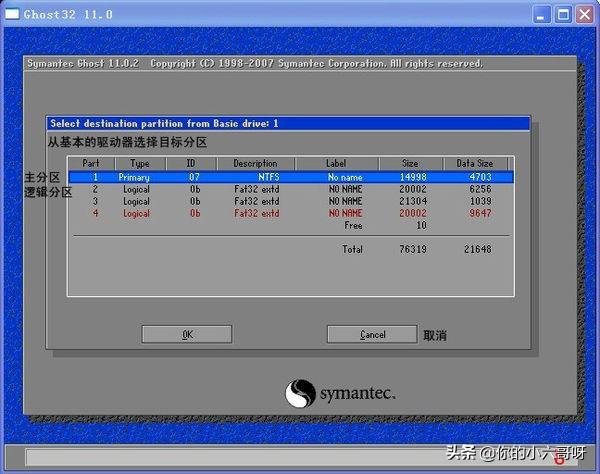Click the Size column header
Viewport: 600px width, 474px height.
[x=410, y=163]
